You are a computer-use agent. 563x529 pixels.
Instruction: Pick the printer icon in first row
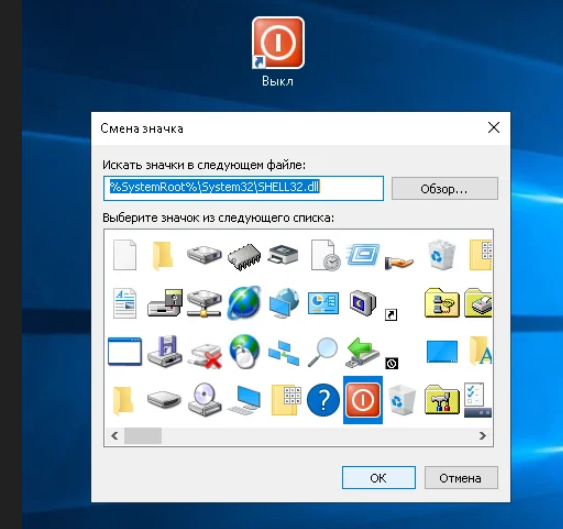[283, 254]
